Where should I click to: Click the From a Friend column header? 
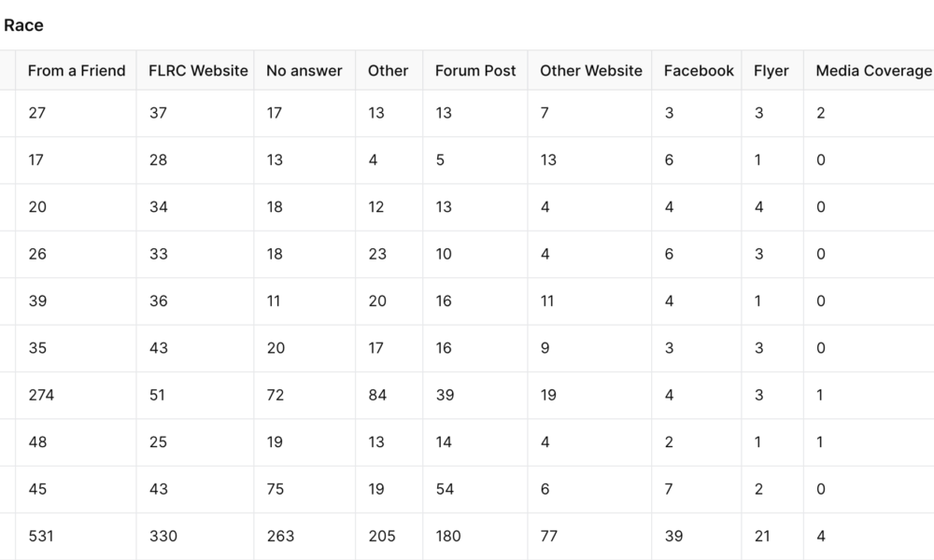[x=77, y=71]
